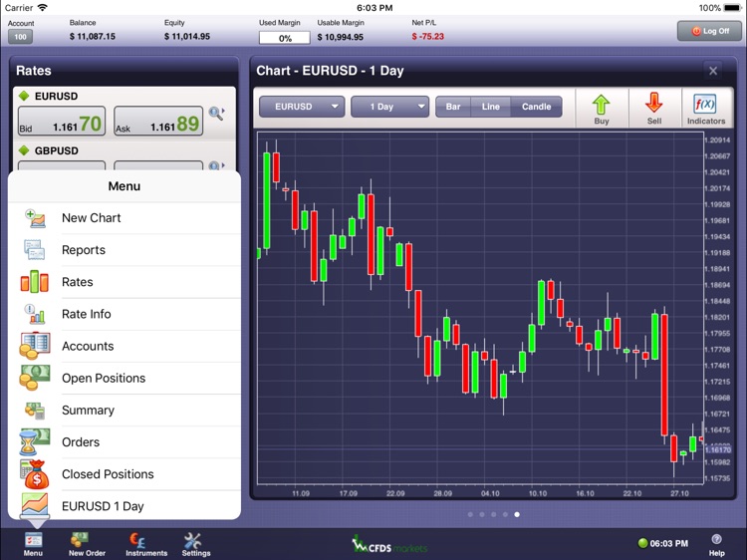Image resolution: width=747 pixels, height=560 pixels.
Task: Click the Used Margin 0% bar
Action: coord(285,38)
